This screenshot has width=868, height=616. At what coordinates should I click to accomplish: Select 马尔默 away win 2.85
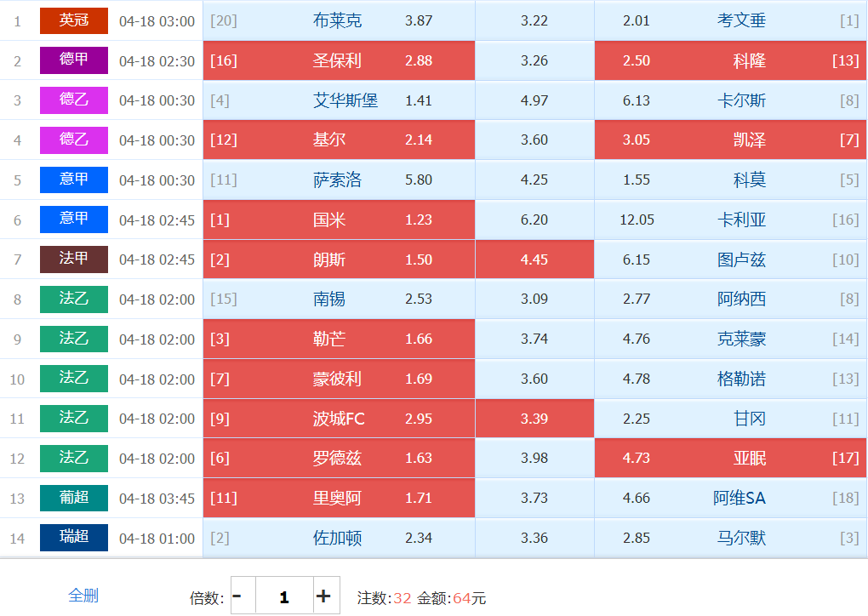tap(730, 538)
